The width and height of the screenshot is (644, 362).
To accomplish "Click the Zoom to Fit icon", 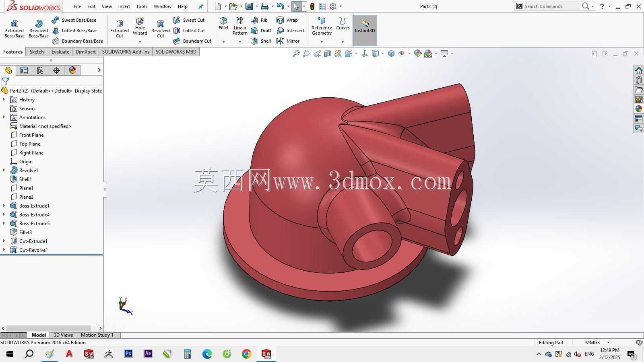I will pyautogui.click(x=296, y=53).
